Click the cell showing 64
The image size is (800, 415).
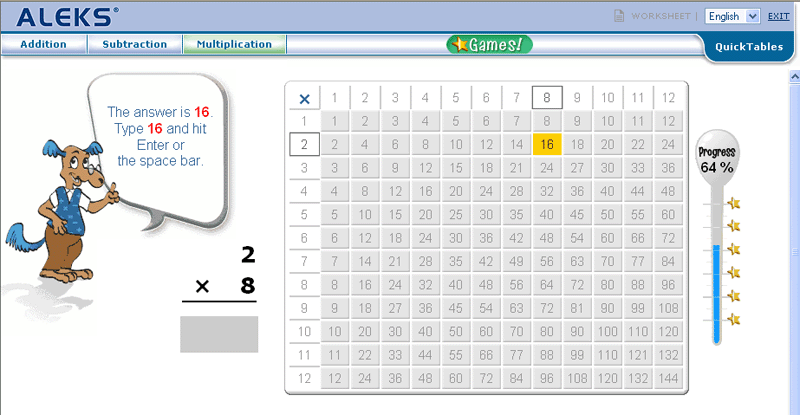(x=547, y=285)
